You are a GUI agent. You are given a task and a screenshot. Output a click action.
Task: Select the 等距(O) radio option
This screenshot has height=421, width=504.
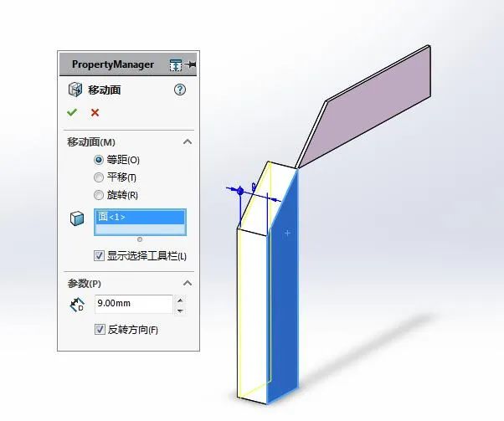pos(99,160)
